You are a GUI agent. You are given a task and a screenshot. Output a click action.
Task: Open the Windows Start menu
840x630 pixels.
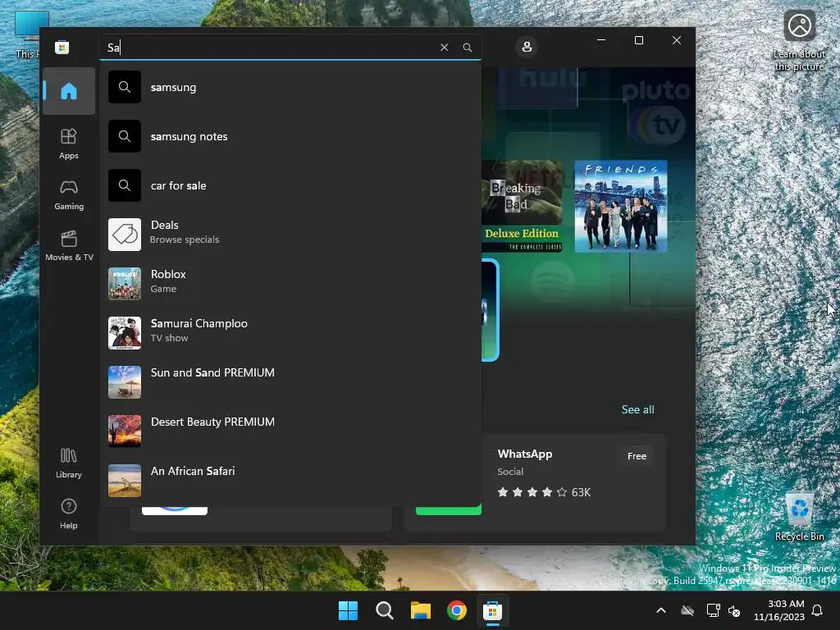coord(348,610)
